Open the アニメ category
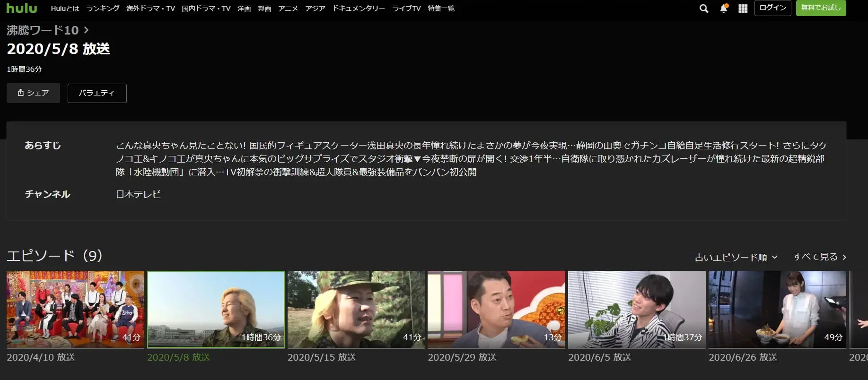This screenshot has height=380, width=868. [288, 9]
